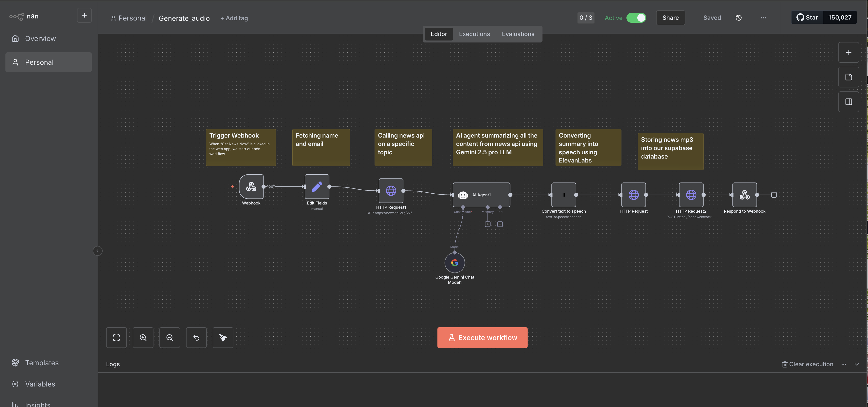Switch to the Evaluations tab
Viewport: 868px width, 407px height.
point(518,34)
